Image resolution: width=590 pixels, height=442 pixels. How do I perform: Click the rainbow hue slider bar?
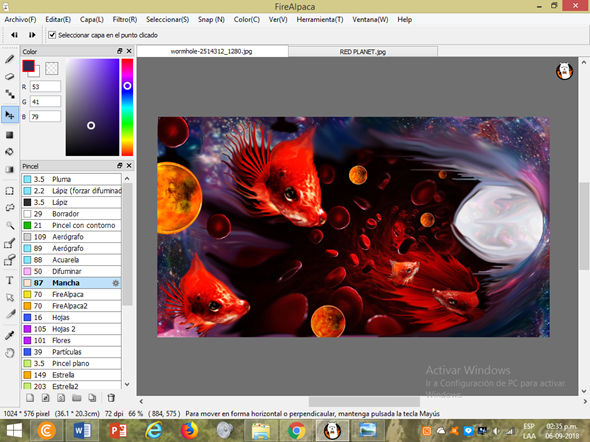tap(127, 107)
